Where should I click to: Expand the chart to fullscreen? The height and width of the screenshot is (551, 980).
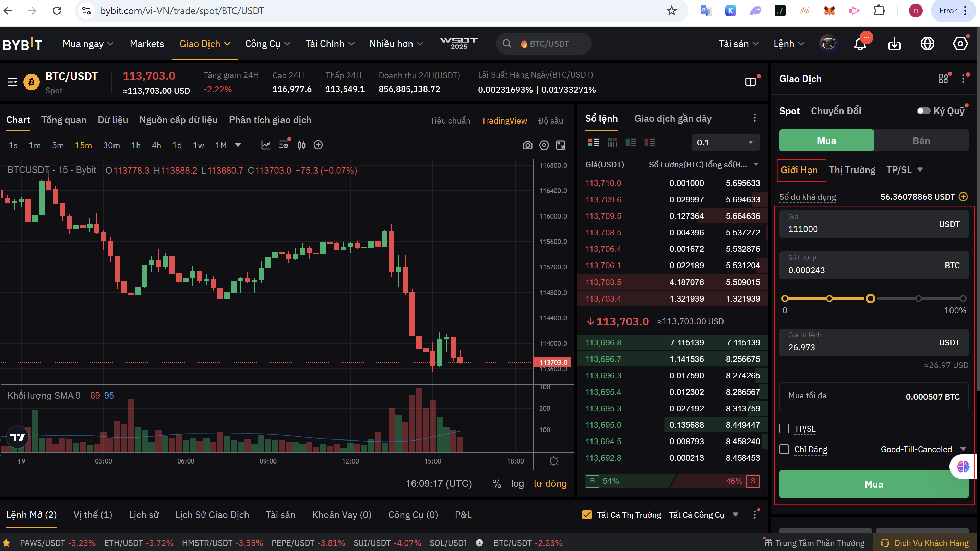point(560,145)
